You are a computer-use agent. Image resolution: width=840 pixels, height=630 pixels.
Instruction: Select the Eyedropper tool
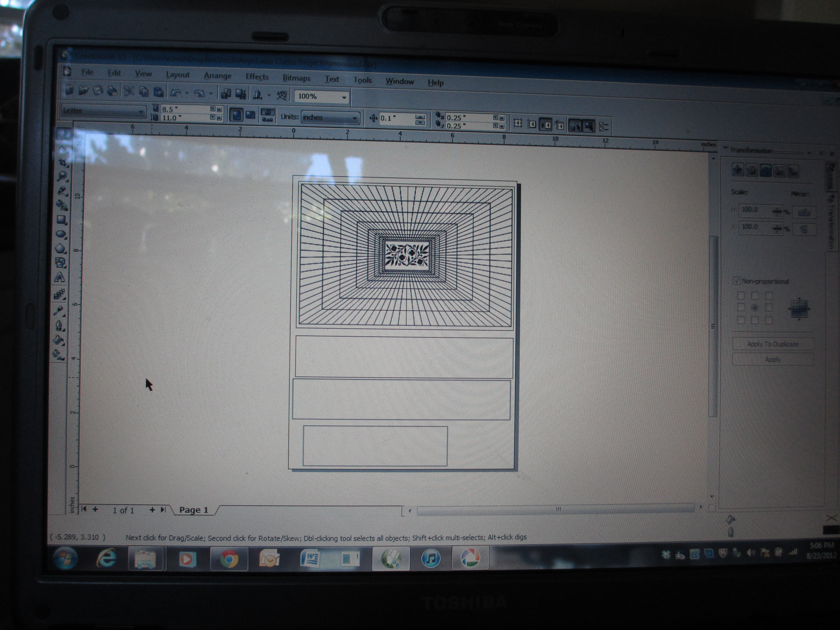click(x=59, y=311)
